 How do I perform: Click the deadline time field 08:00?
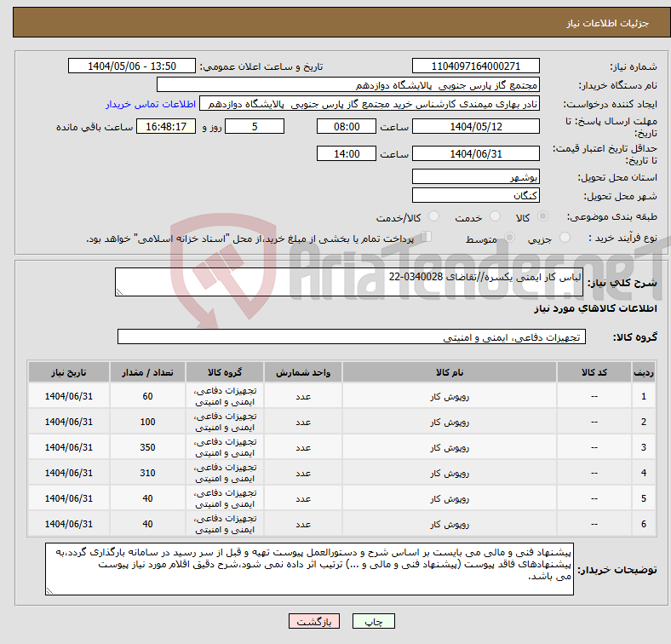tap(347, 127)
